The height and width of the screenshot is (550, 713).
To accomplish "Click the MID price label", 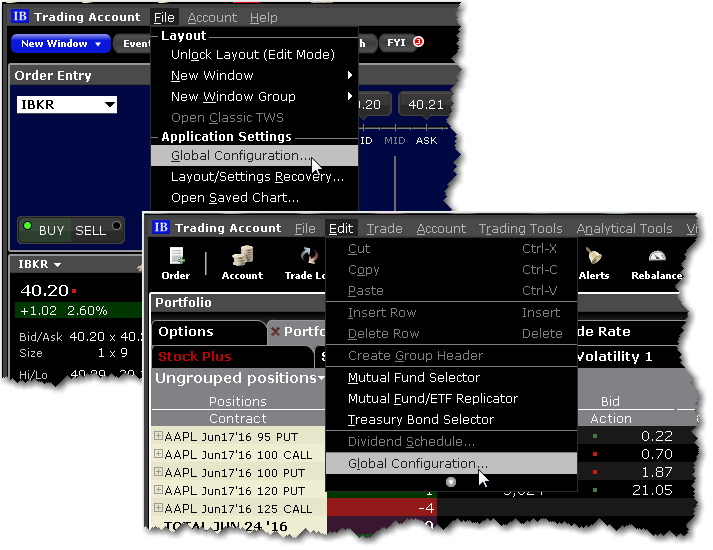I will (395, 140).
